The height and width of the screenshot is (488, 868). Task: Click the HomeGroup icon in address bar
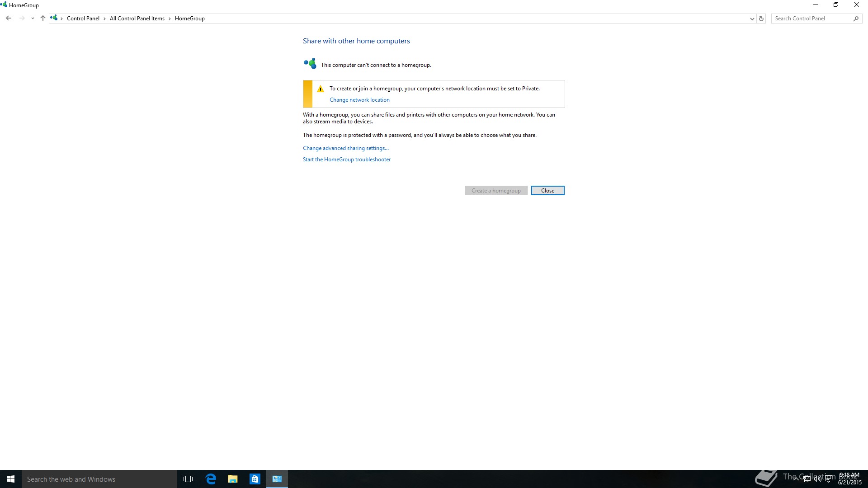point(54,18)
